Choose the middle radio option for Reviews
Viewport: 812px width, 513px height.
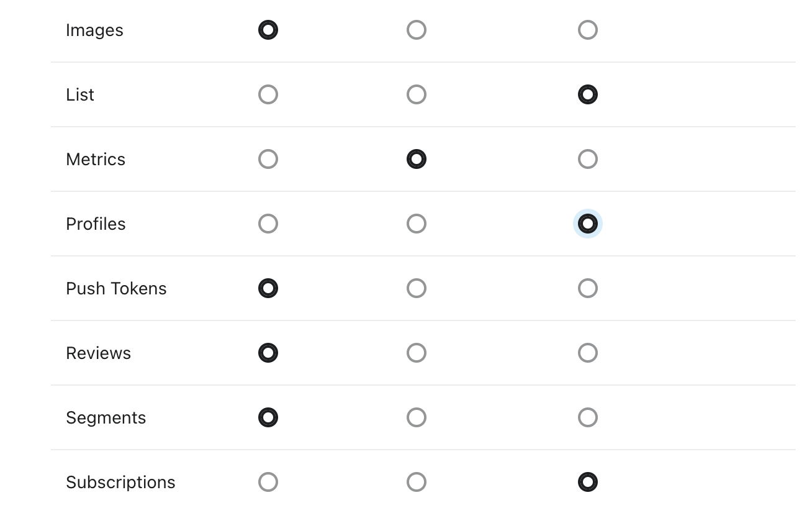point(417,353)
